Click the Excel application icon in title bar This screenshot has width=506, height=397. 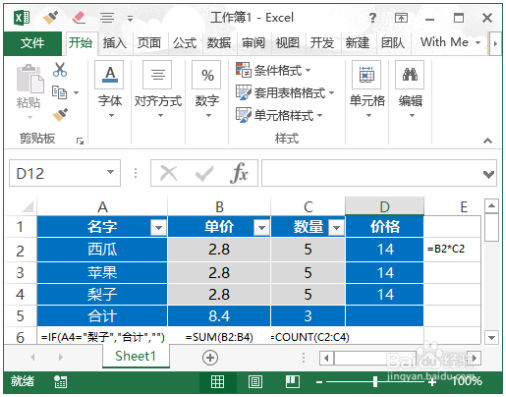coord(22,17)
